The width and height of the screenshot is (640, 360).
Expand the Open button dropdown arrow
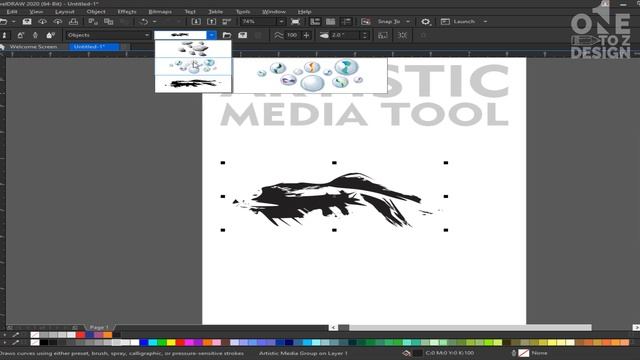(x=13, y=21)
